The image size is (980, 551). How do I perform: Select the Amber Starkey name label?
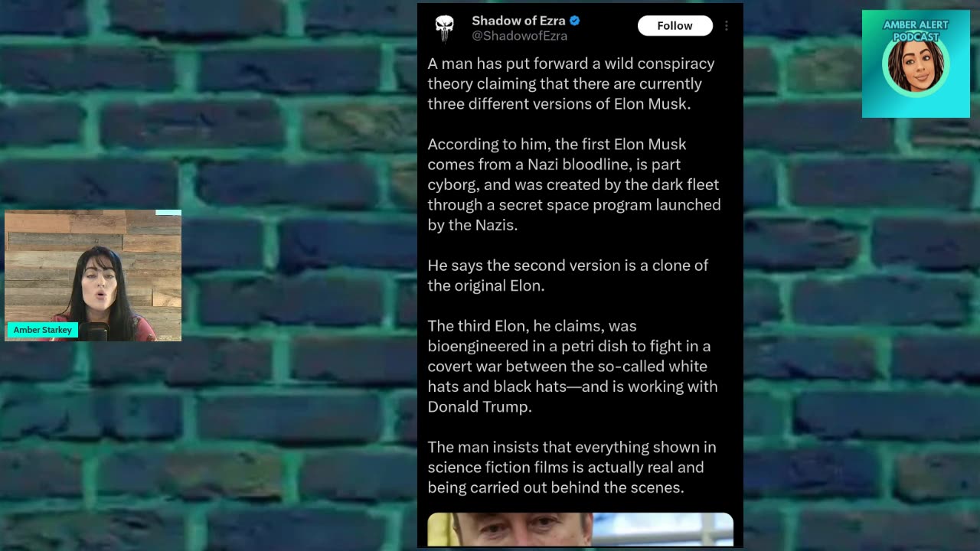42,330
